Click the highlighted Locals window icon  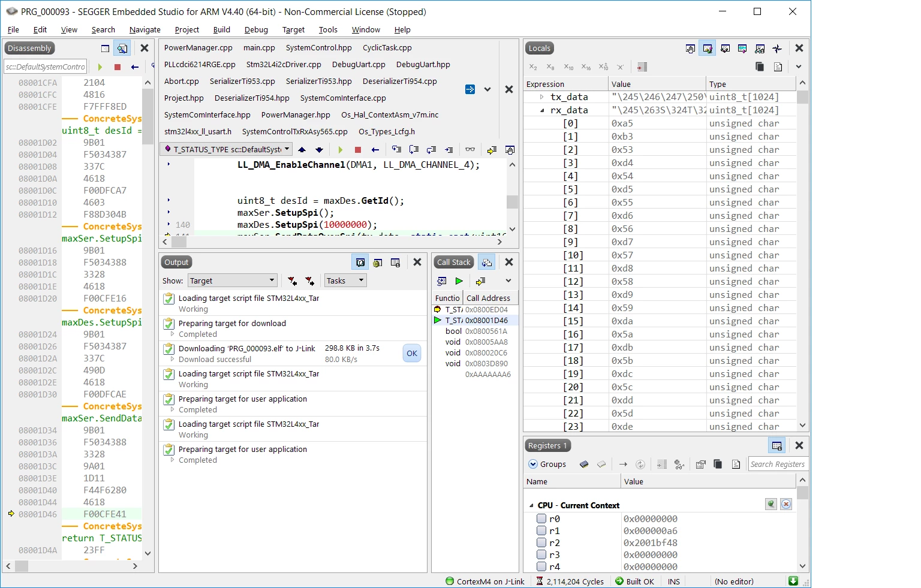click(708, 49)
